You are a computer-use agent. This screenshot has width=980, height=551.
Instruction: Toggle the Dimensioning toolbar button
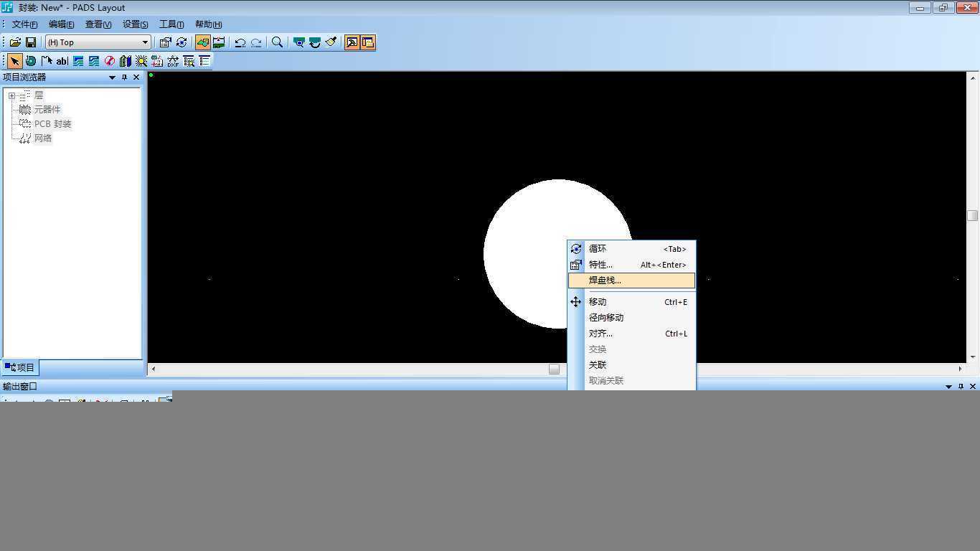(219, 42)
